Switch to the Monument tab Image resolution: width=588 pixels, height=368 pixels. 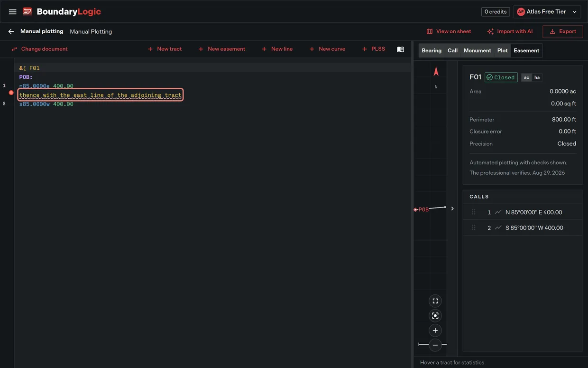pyautogui.click(x=478, y=50)
